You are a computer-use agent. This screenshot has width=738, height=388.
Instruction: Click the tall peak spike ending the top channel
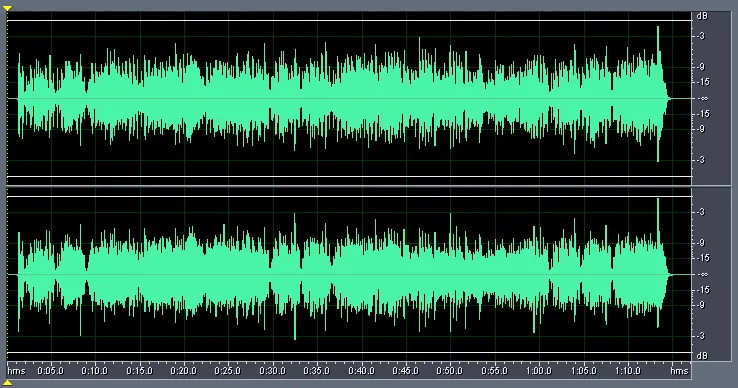pos(658,94)
